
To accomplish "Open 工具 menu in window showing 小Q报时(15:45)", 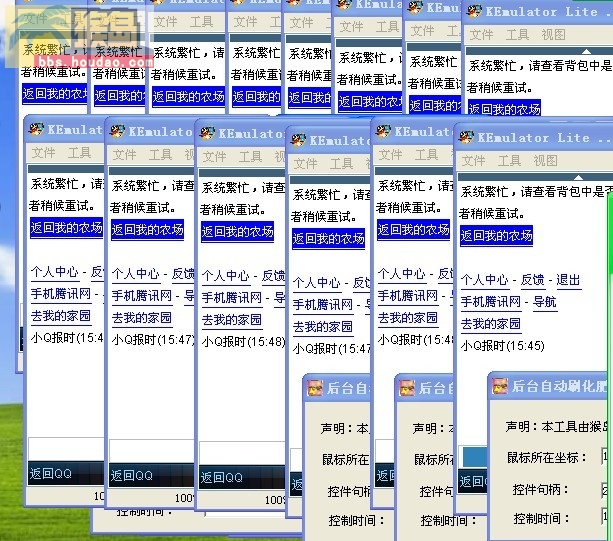I will 509,161.
